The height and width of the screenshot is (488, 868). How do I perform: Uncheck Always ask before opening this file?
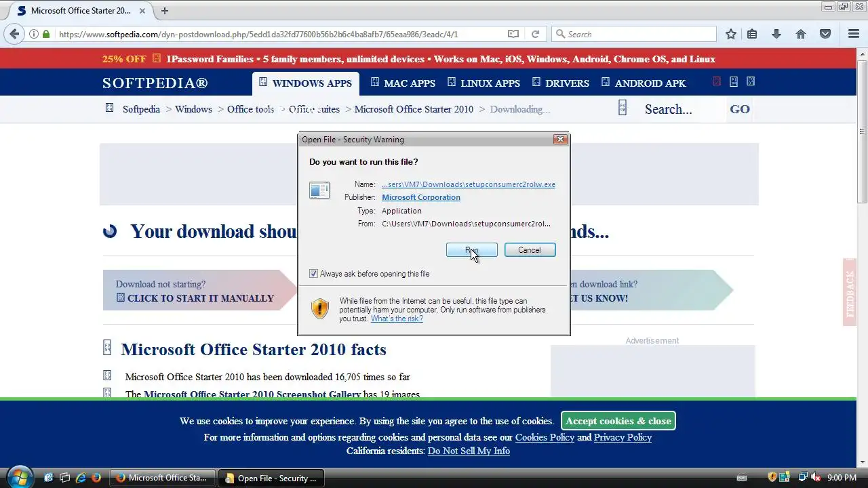tap(313, 274)
